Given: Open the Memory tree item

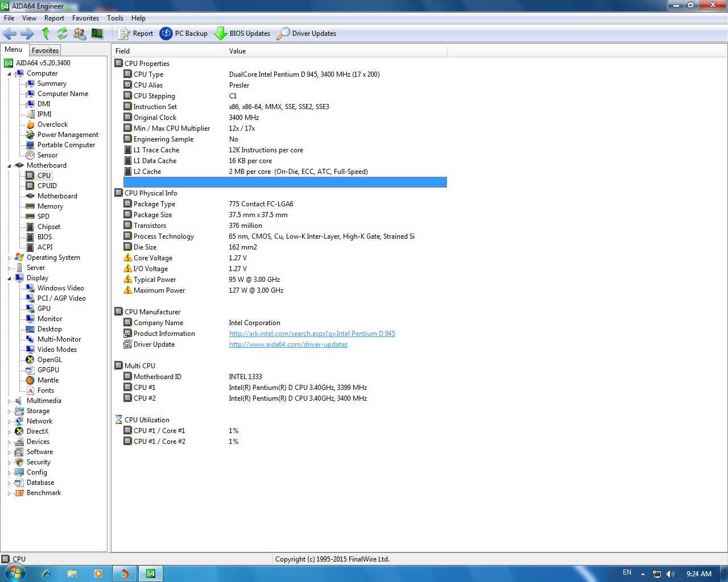Looking at the screenshot, I should (x=50, y=206).
